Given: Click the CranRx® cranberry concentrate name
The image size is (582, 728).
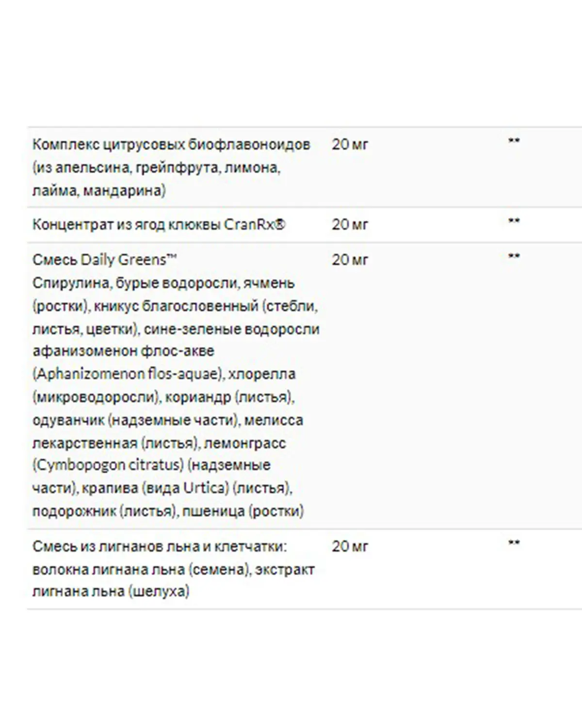Looking at the screenshot, I should click(x=159, y=225).
